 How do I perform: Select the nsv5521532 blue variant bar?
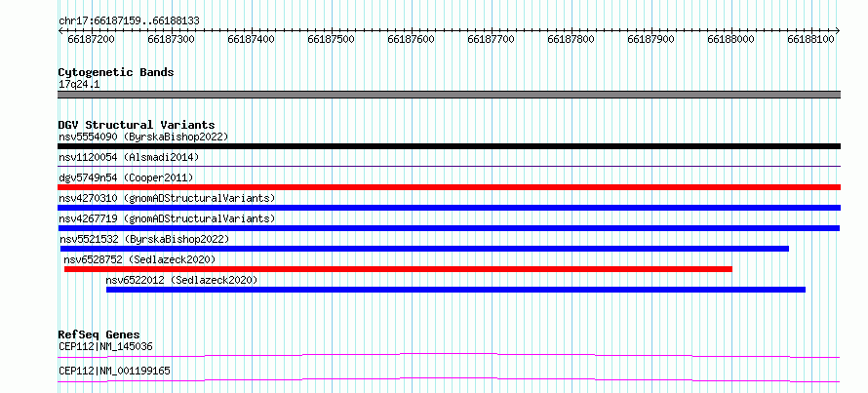click(424, 249)
